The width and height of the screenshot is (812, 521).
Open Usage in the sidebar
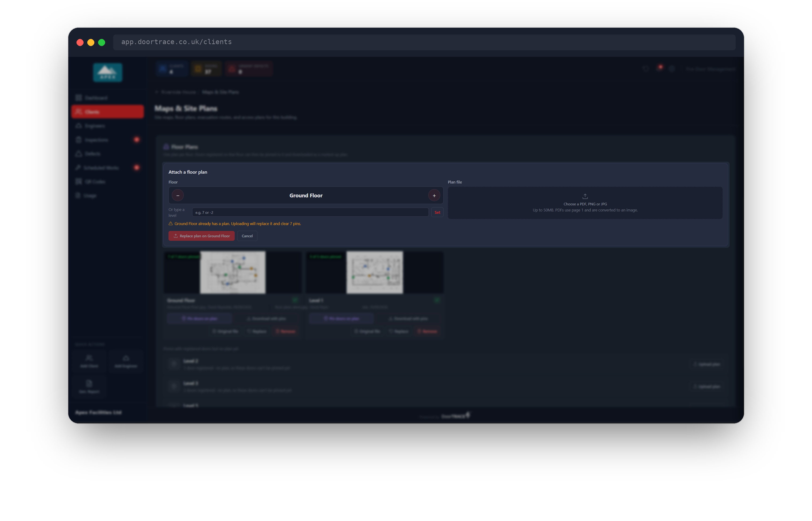click(x=107, y=195)
